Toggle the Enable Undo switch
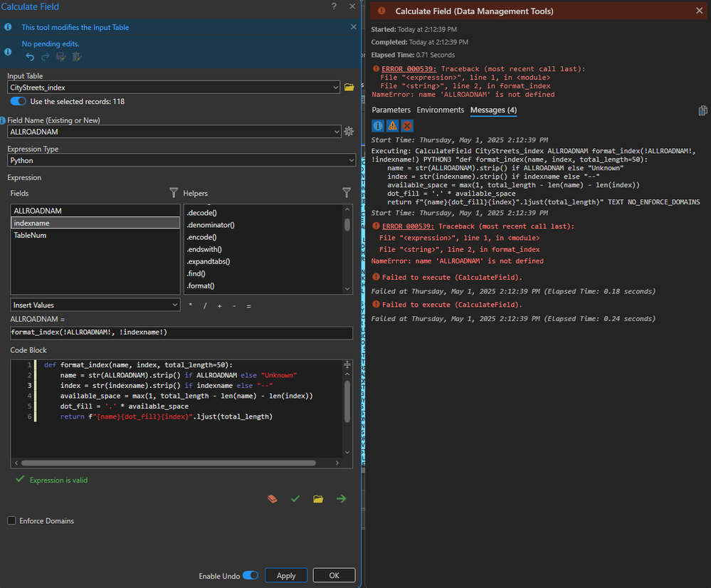The height and width of the screenshot is (588, 711). 251,575
